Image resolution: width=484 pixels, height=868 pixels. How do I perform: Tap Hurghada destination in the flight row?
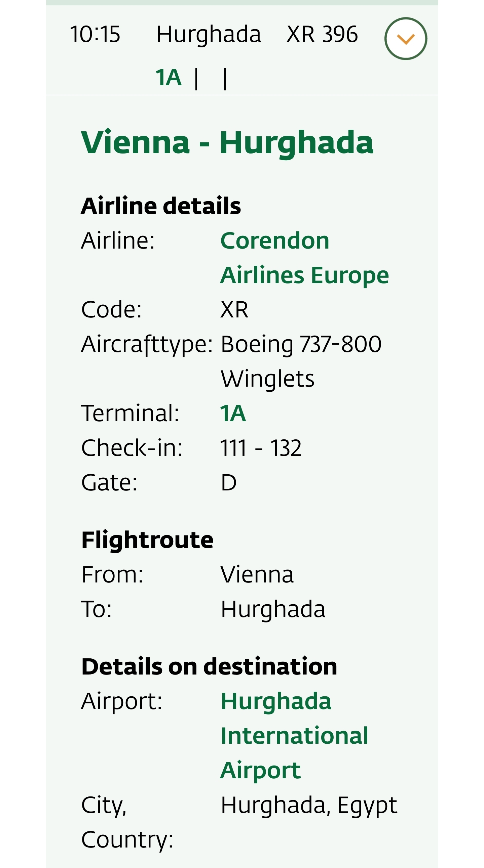coord(209,35)
